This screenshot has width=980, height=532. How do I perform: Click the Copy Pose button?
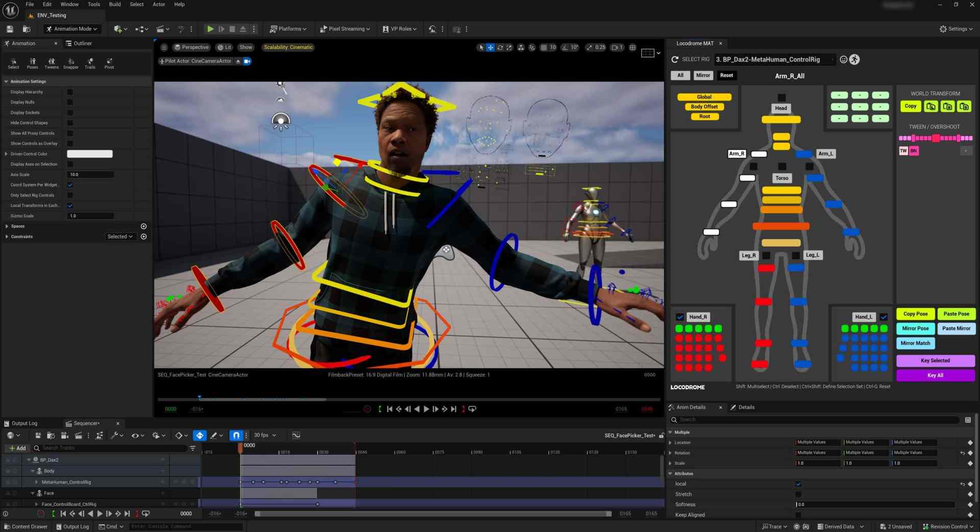[x=915, y=314]
